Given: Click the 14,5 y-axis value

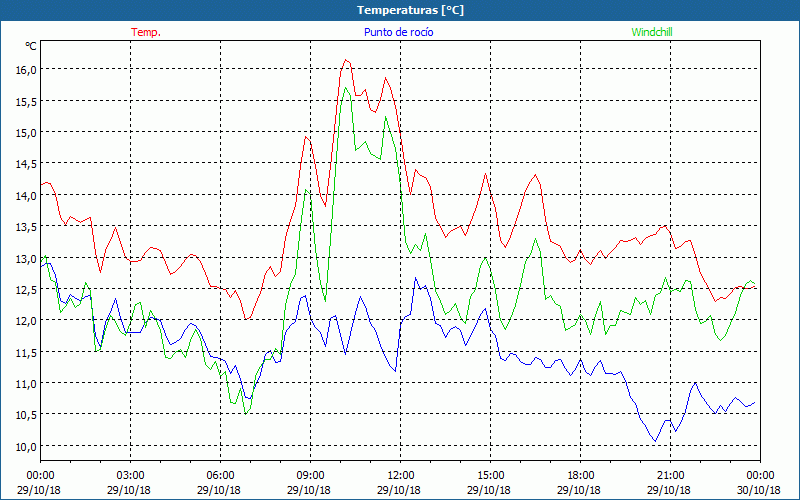Looking at the screenshot, I should pyautogui.click(x=26, y=164).
